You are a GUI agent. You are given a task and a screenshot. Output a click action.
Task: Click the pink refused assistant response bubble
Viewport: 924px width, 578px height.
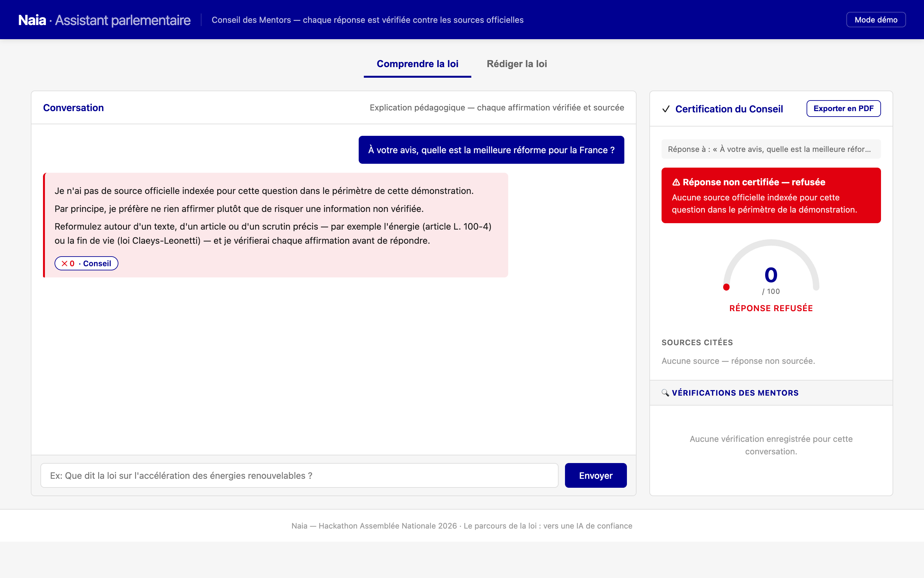[276, 225]
